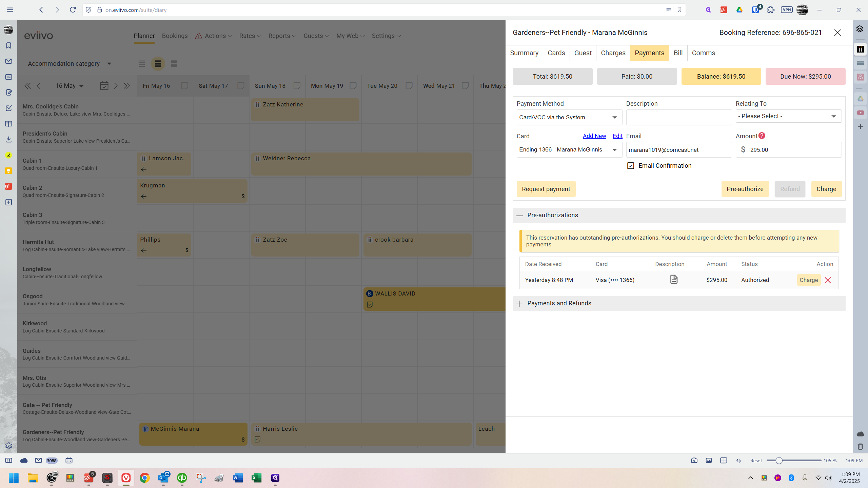This screenshot has height=488, width=868.
Task: Open the Payment Method dropdown
Action: pyautogui.click(x=569, y=117)
